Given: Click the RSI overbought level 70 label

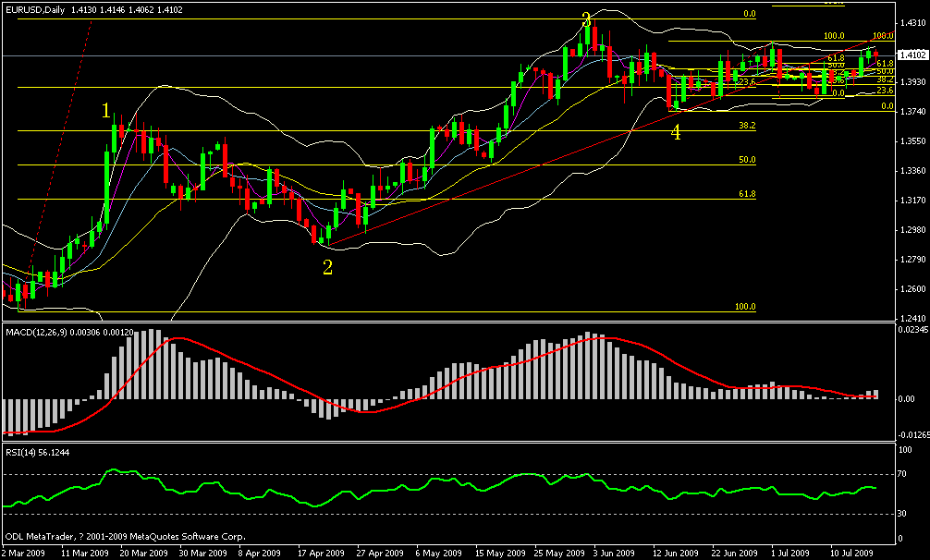Looking at the screenshot, I should click(902, 474).
